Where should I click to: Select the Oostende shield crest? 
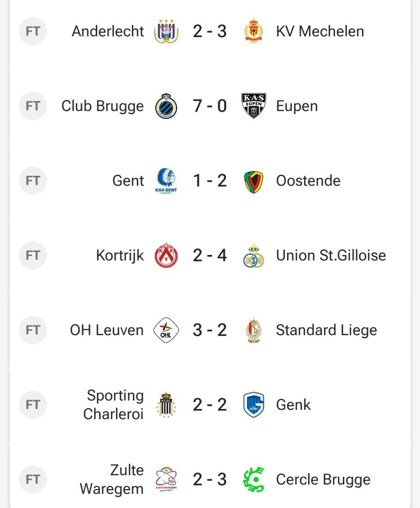253,182
